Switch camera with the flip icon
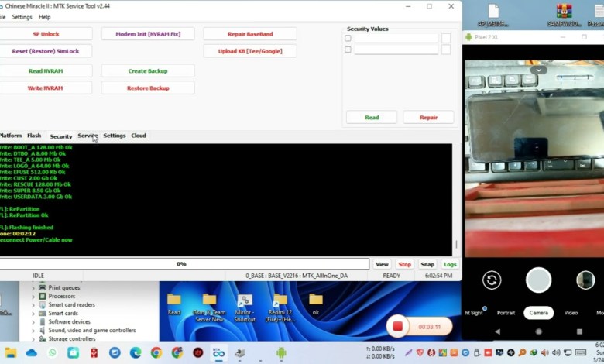The width and height of the screenshot is (604, 364). tap(492, 280)
